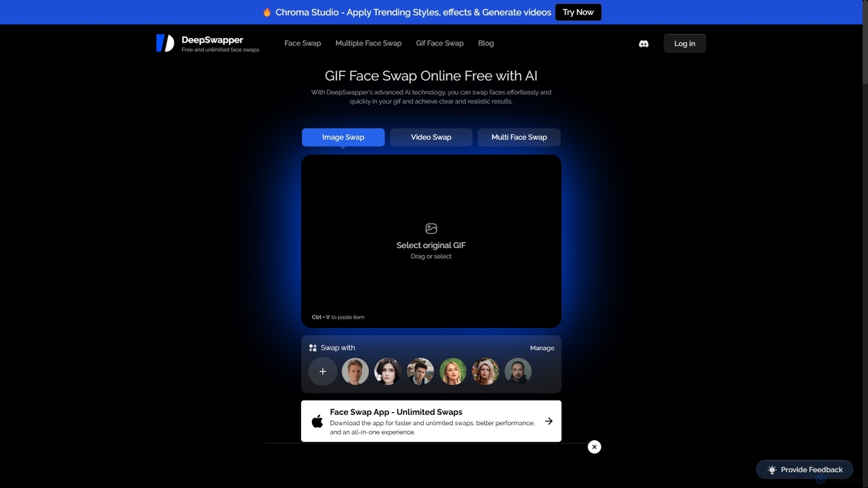Click 'Ctrl + V to paste item' hint
The image size is (868, 488).
point(338,317)
